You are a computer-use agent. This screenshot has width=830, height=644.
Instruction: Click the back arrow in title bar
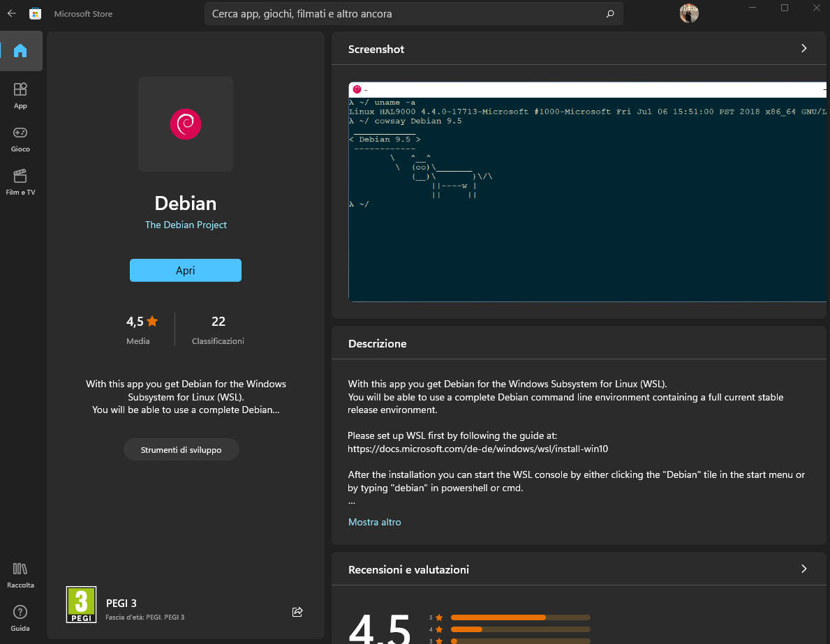coord(12,13)
